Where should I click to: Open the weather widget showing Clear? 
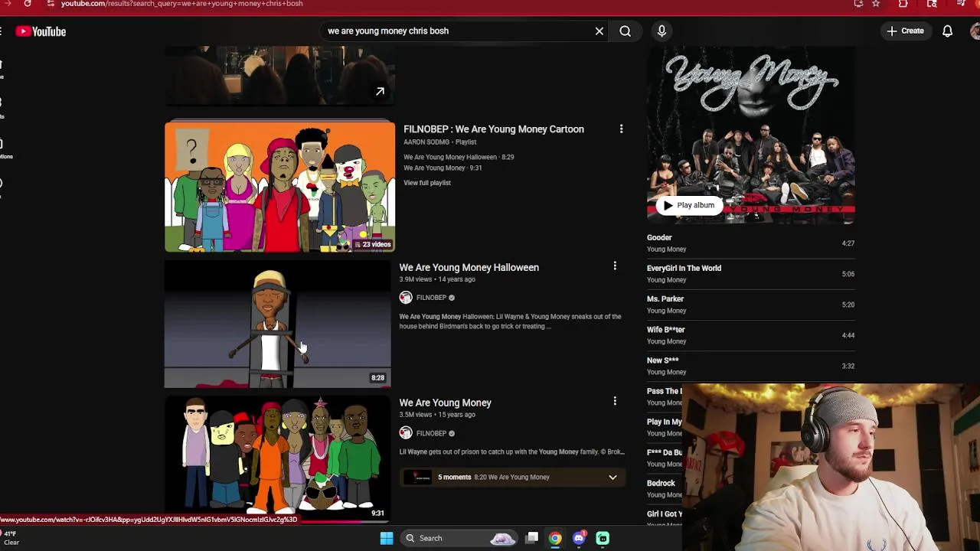click(x=11, y=538)
